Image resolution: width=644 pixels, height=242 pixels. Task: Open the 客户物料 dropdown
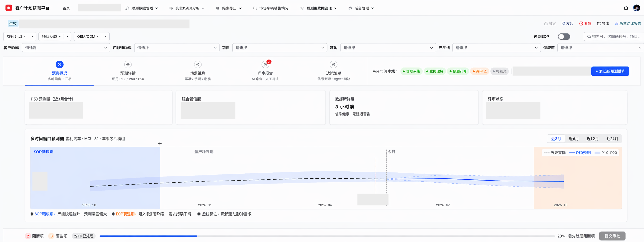[x=66, y=48]
